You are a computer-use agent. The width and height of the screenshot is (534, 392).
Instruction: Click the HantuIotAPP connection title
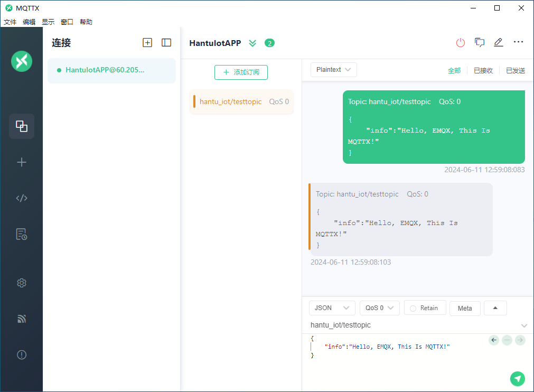[215, 43]
